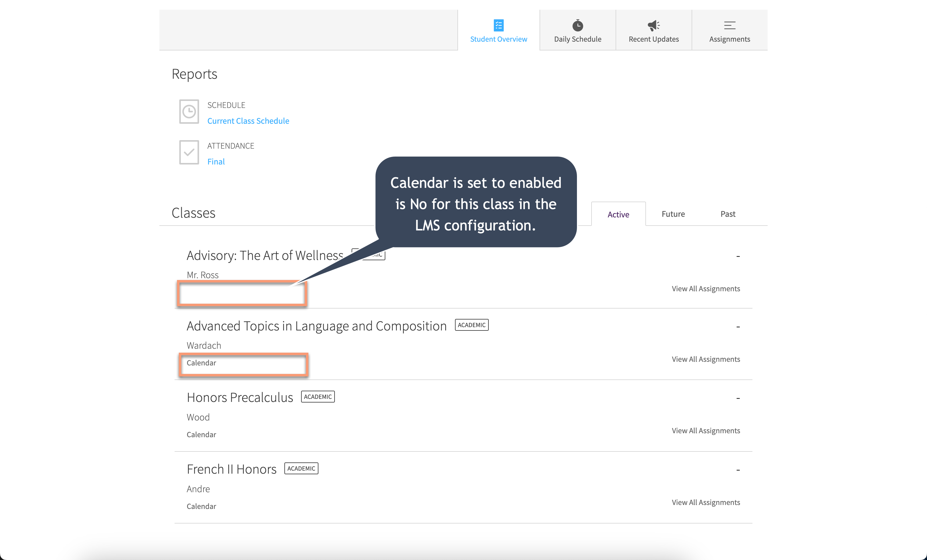The height and width of the screenshot is (560, 927).
Task: View All Assignments for Advanced Topics in Language
Action: 706,359
